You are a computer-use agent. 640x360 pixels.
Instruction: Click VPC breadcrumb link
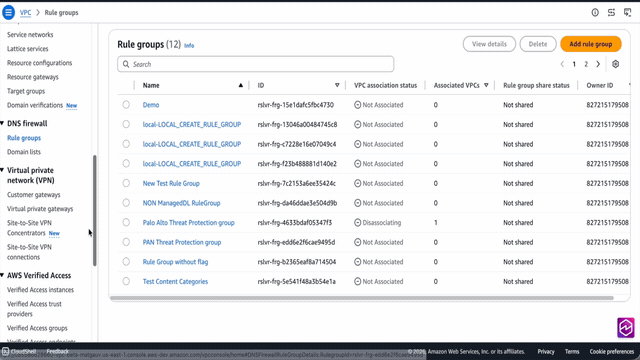25,13
